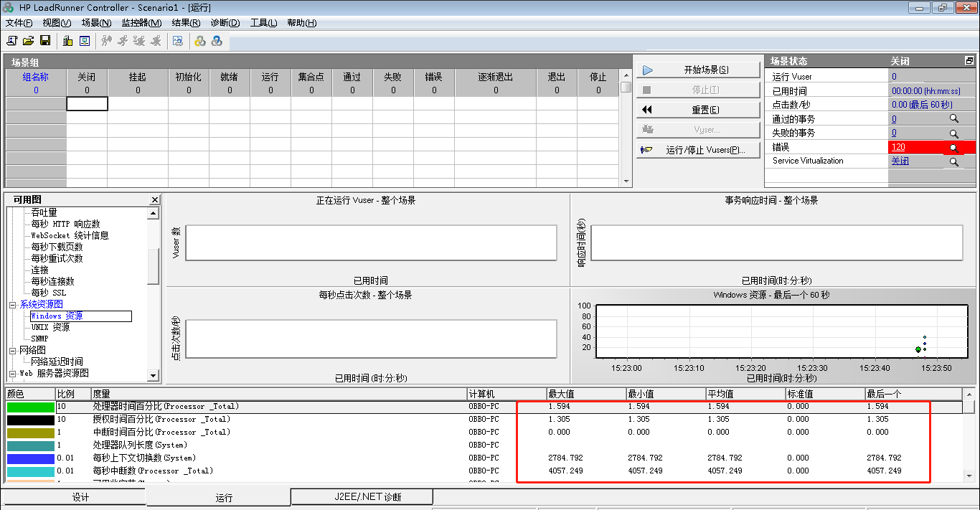This screenshot has height=510, width=980.
Task: Click the green color swatch for 处理器时间百分比
Action: [x=30, y=407]
